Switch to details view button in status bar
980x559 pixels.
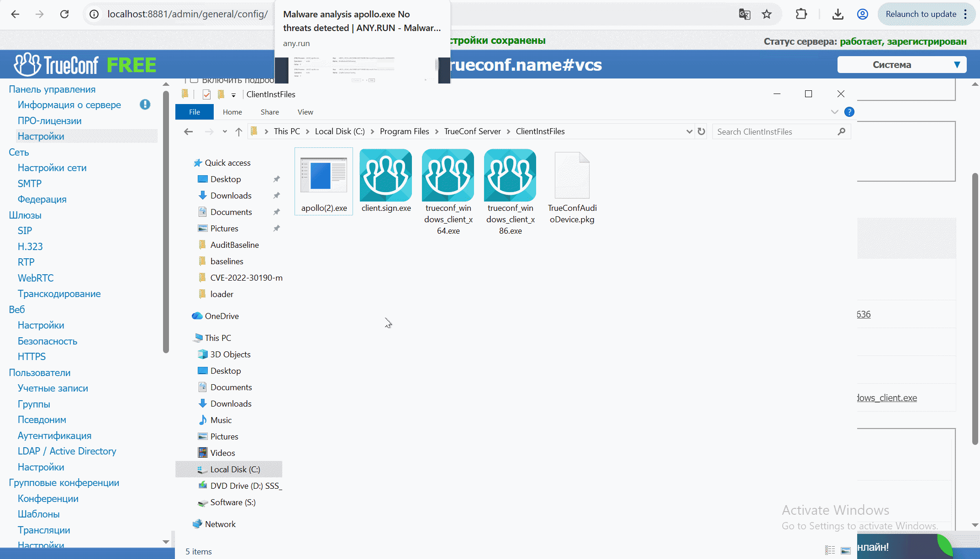(830, 550)
